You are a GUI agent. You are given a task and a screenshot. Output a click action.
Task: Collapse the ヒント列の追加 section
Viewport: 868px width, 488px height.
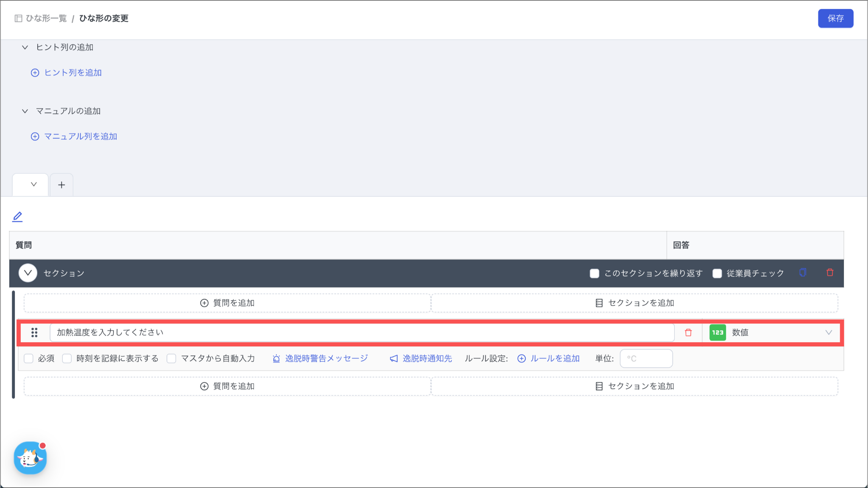click(25, 47)
